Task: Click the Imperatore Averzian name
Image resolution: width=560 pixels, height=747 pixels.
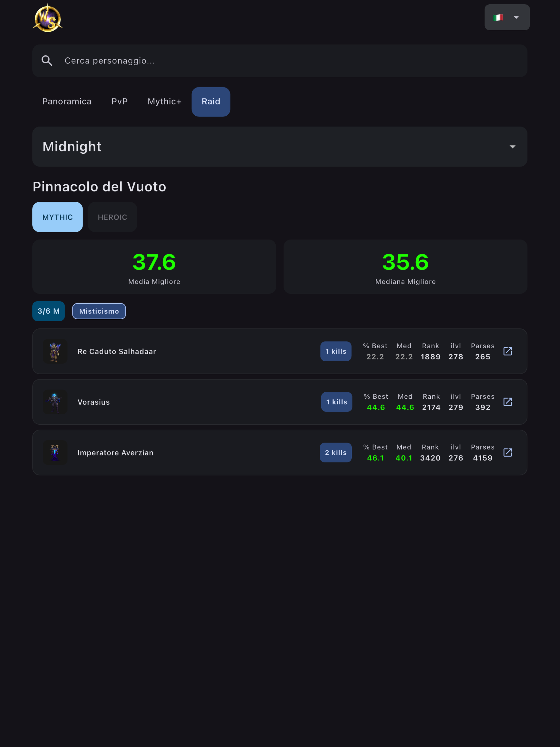Action: (115, 453)
